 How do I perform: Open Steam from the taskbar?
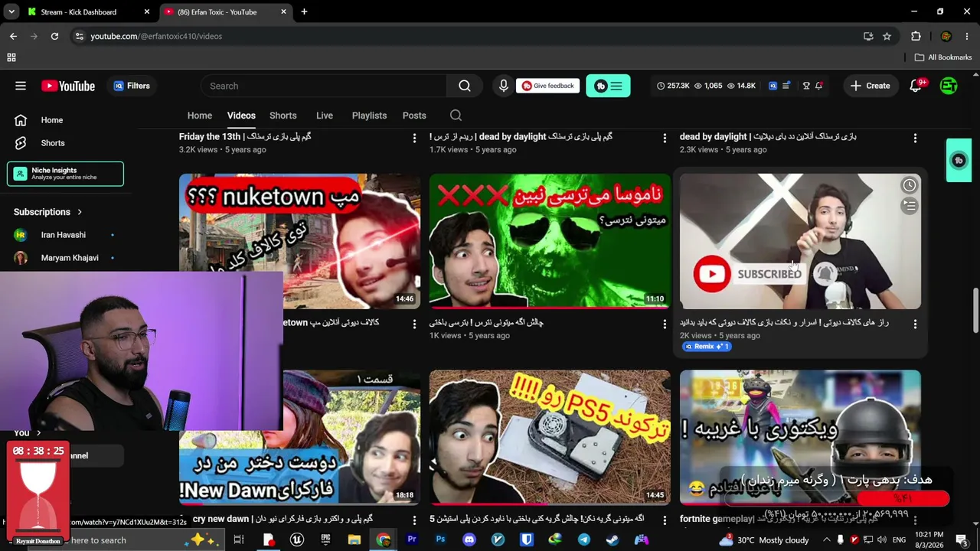612,540
